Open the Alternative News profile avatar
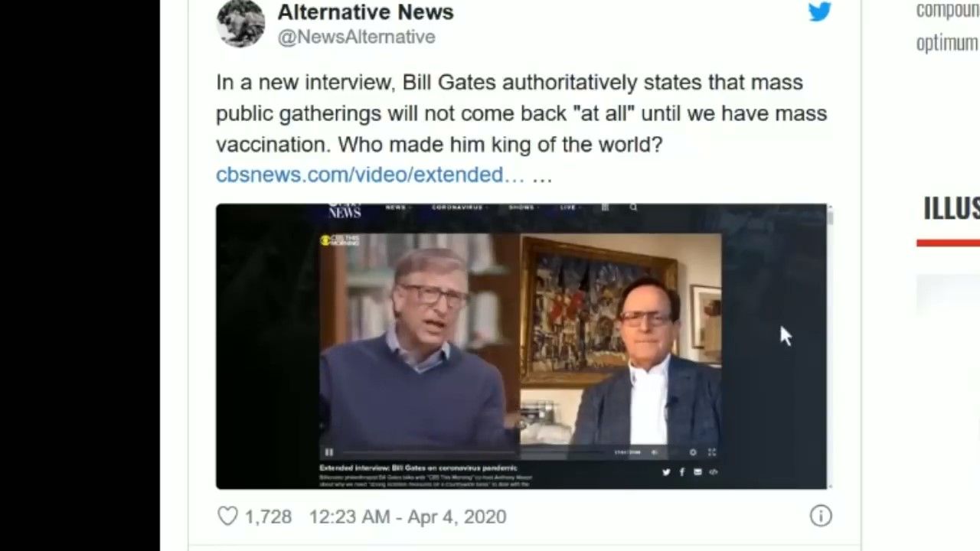This screenshot has height=551, width=980. pyautogui.click(x=240, y=23)
